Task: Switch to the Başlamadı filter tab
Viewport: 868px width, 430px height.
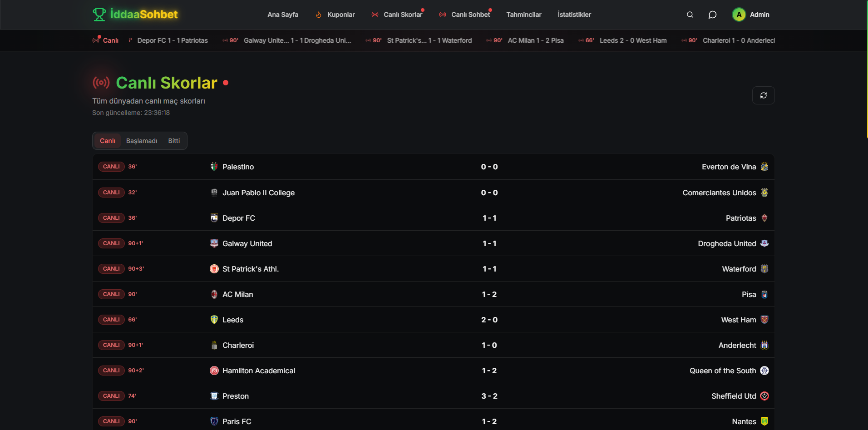Action: (142, 141)
